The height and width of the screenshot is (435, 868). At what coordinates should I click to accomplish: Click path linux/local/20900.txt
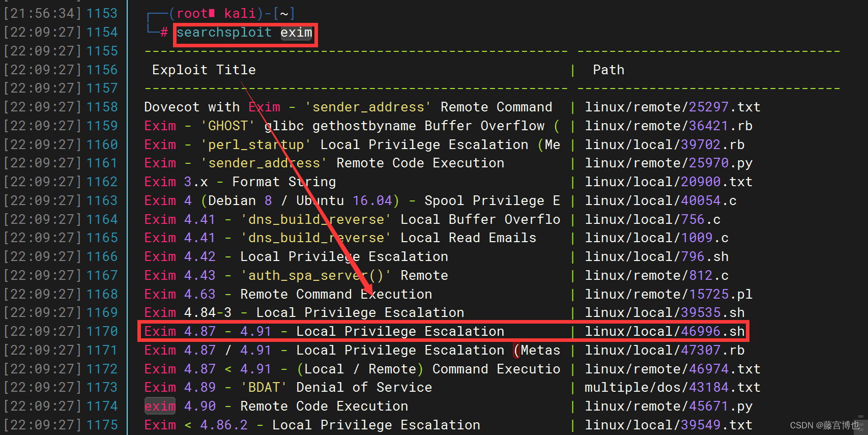pos(668,182)
